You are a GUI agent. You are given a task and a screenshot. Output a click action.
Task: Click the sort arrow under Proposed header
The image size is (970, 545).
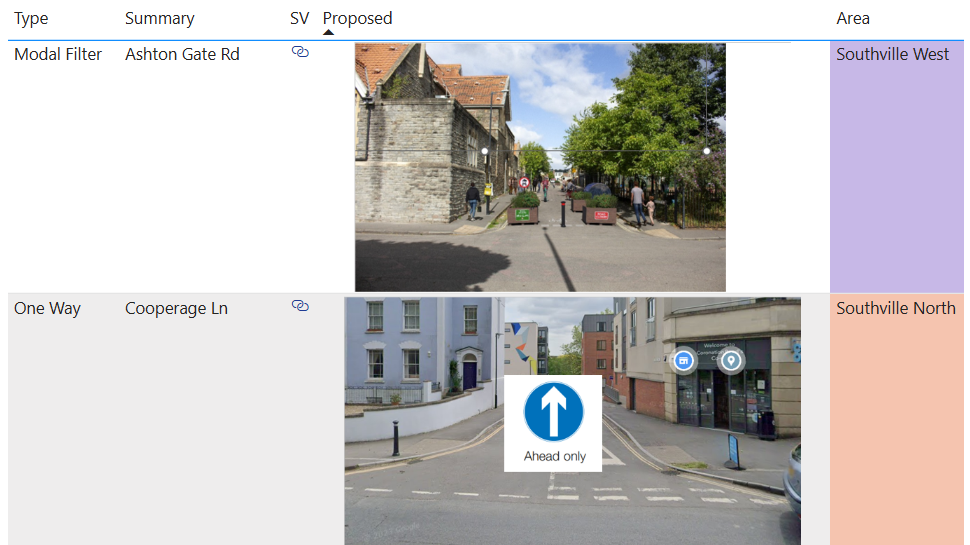[x=328, y=32]
